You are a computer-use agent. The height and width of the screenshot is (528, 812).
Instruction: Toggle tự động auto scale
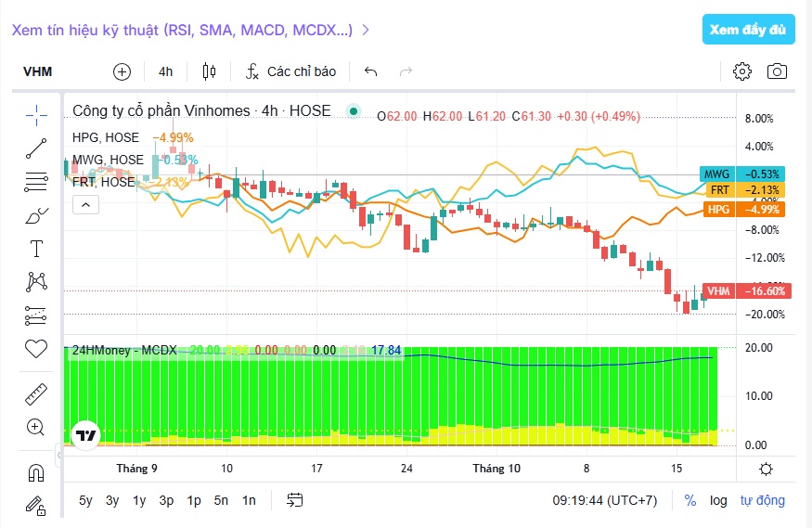(x=762, y=500)
